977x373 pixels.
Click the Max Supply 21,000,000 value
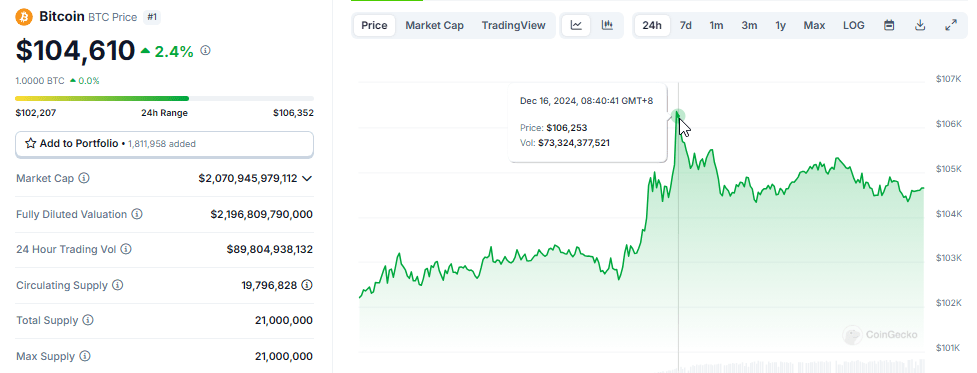284,356
